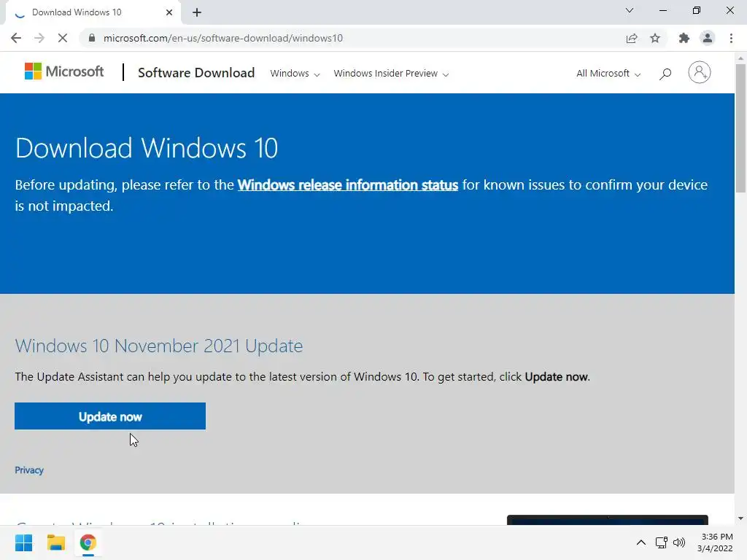The width and height of the screenshot is (747, 560).
Task: Click 'Windows 10 November 2021 Update' heading
Action: [x=158, y=346]
